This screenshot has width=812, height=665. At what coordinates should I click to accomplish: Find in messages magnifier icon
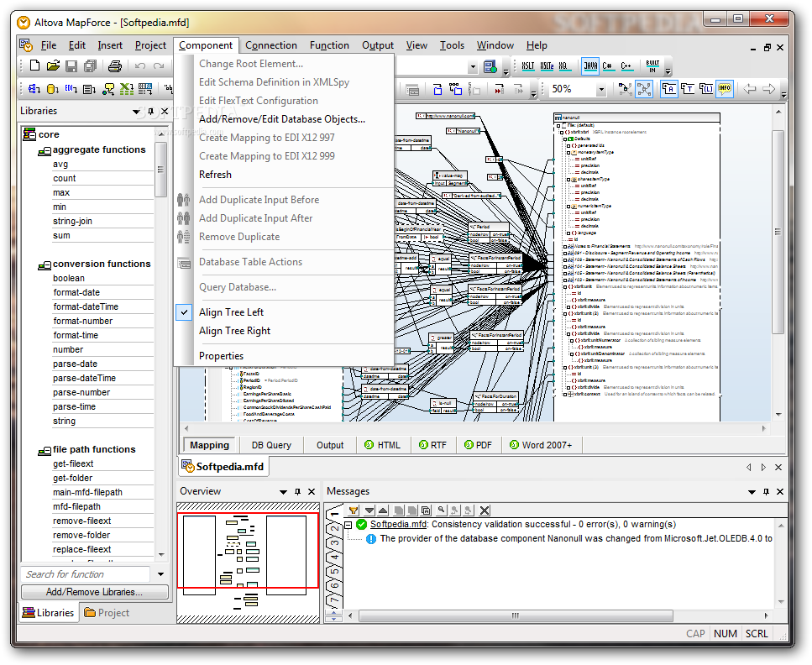(441, 511)
